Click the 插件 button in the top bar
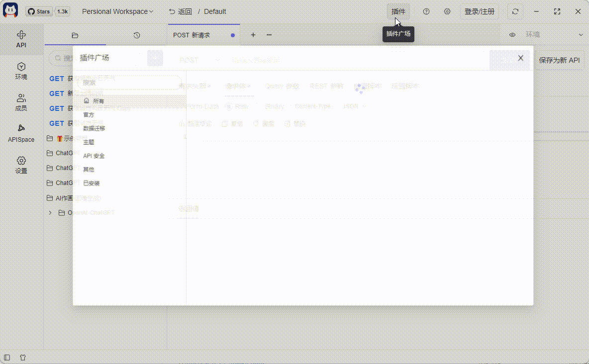Viewport: 589px width, 364px height. [398, 11]
